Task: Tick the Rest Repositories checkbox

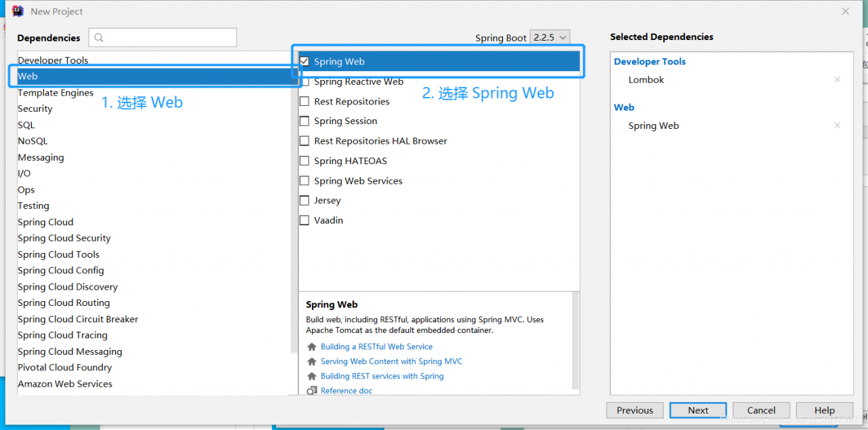Action: [304, 101]
